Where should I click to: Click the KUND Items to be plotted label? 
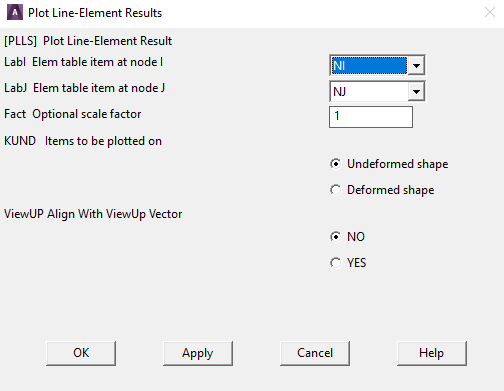(x=83, y=141)
